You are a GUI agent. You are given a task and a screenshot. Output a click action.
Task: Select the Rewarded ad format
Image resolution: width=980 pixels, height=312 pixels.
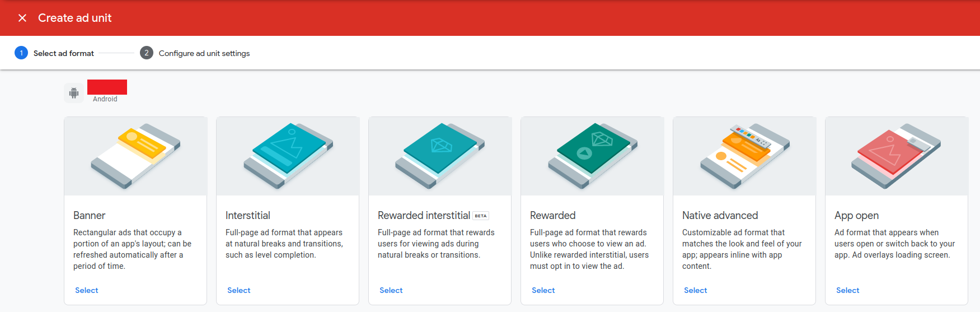[x=543, y=290]
